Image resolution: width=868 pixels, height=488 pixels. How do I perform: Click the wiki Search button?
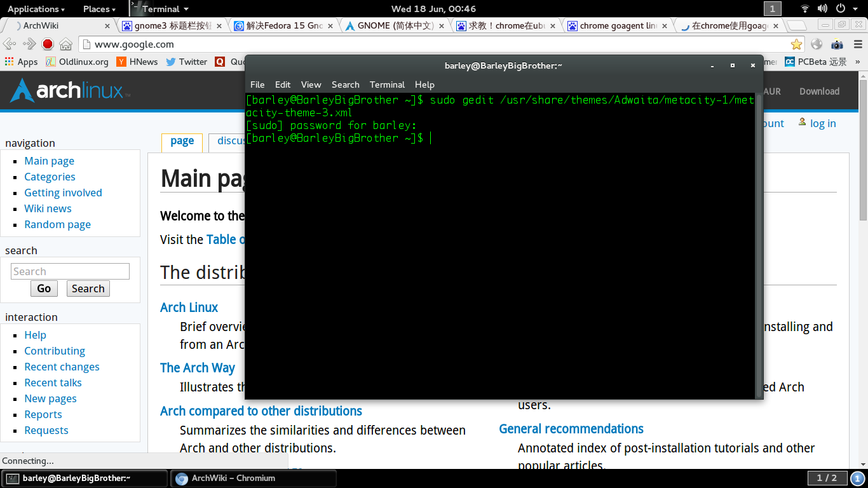click(88, 288)
